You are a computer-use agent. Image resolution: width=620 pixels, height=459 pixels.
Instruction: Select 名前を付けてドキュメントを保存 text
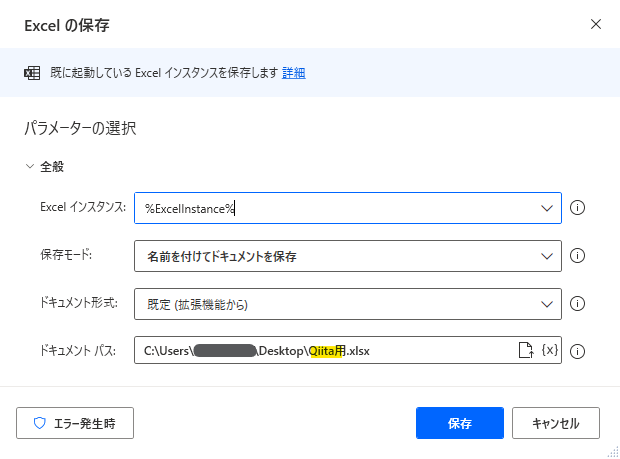pos(222,257)
